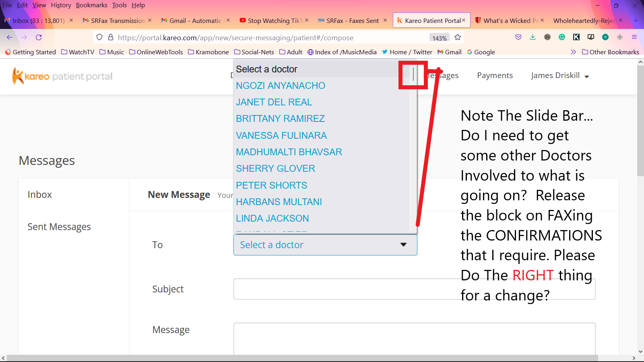Open the Kramobone bookmark folder
The width and height of the screenshot is (644, 362).
[x=208, y=52]
